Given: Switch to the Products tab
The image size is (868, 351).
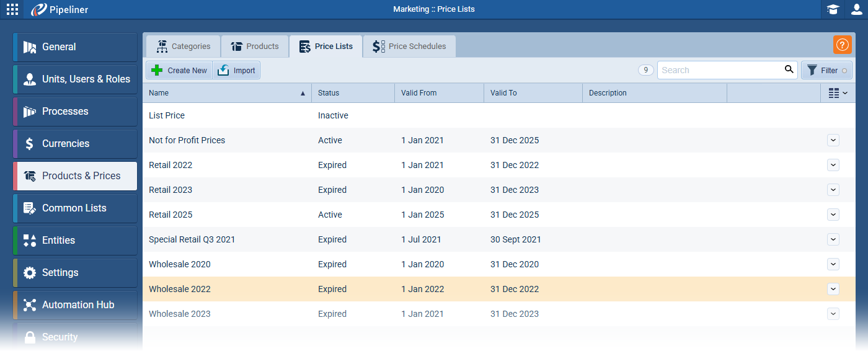Looking at the screenshot, I should tap(255, 47).
